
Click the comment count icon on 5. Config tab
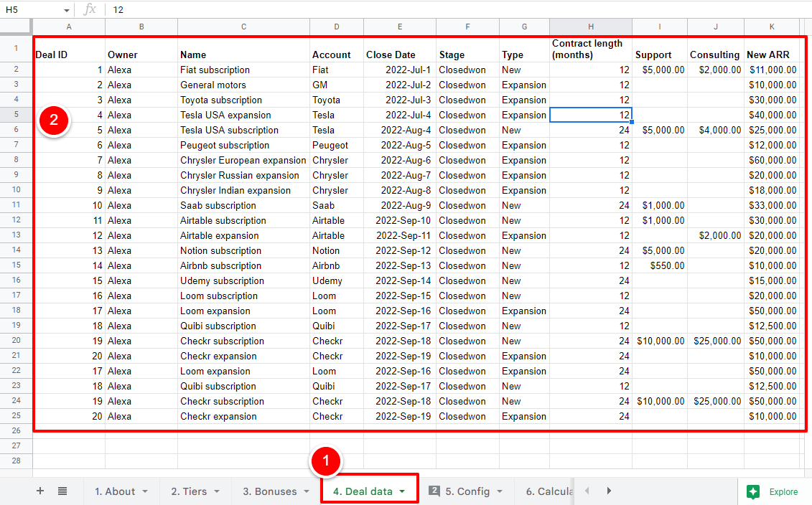tap(434, 491)
